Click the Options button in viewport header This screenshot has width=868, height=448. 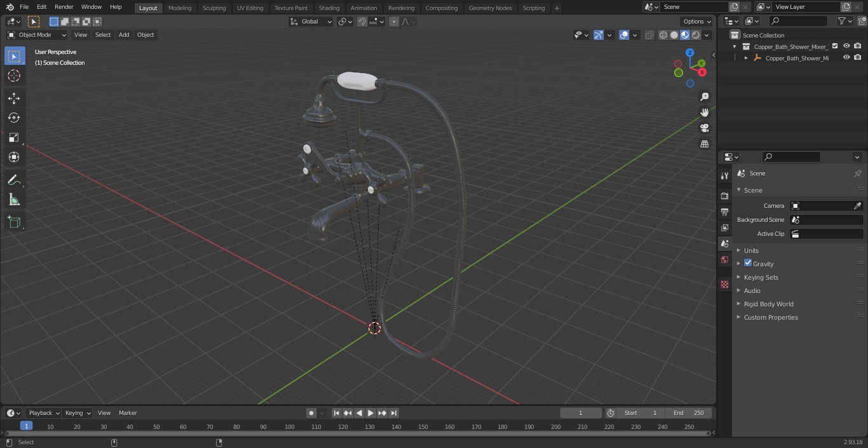pyautogui.click(x=697, y=22)
